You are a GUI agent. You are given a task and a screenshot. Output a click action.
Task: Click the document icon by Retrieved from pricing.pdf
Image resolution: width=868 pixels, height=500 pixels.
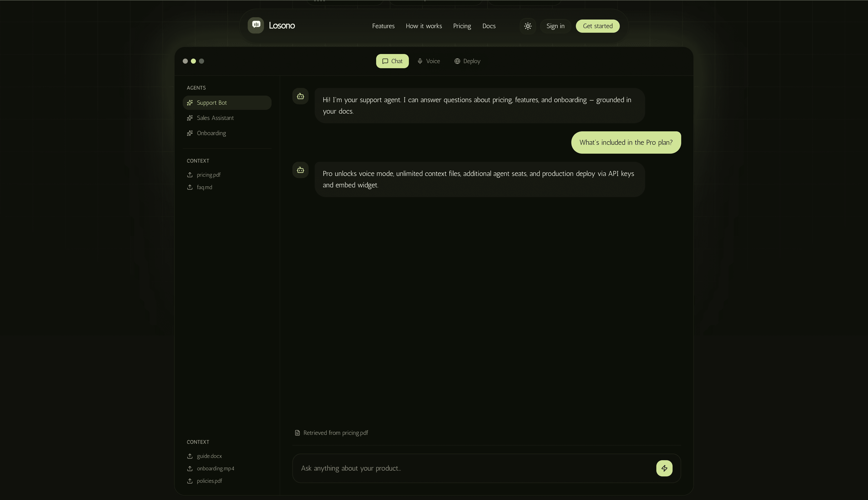point(297,433)
